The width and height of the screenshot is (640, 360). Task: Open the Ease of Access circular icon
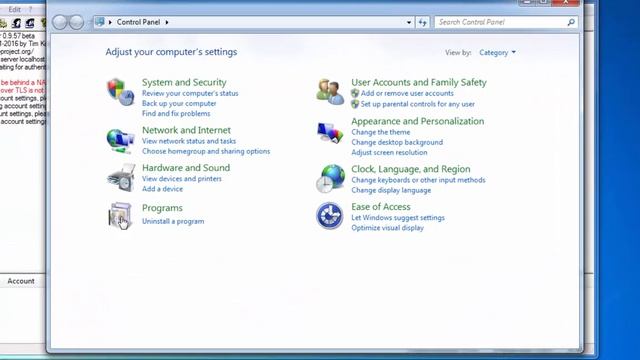pos(329,216)
